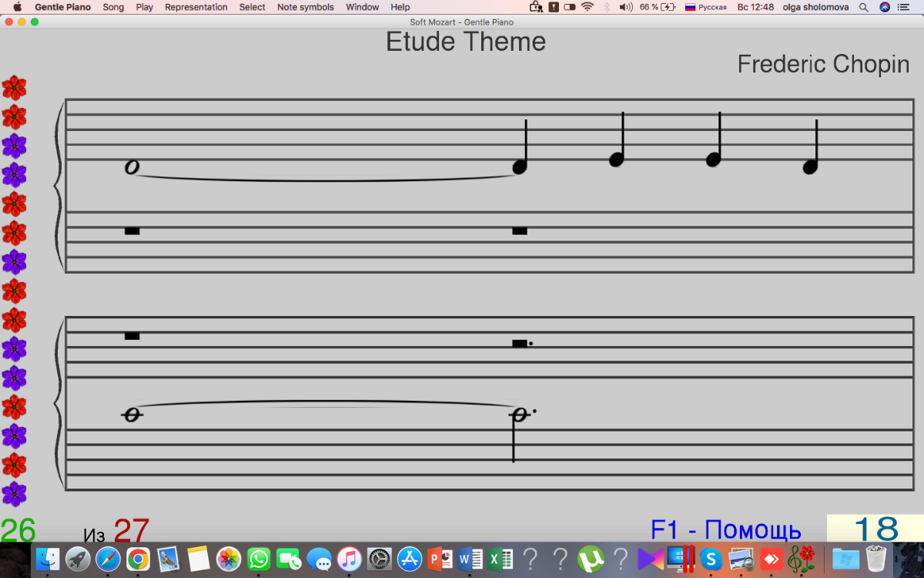Open PowerPoint from the Dock
Image resolution: width=924 pixels, height=578 pixels.
click(440, 559)
